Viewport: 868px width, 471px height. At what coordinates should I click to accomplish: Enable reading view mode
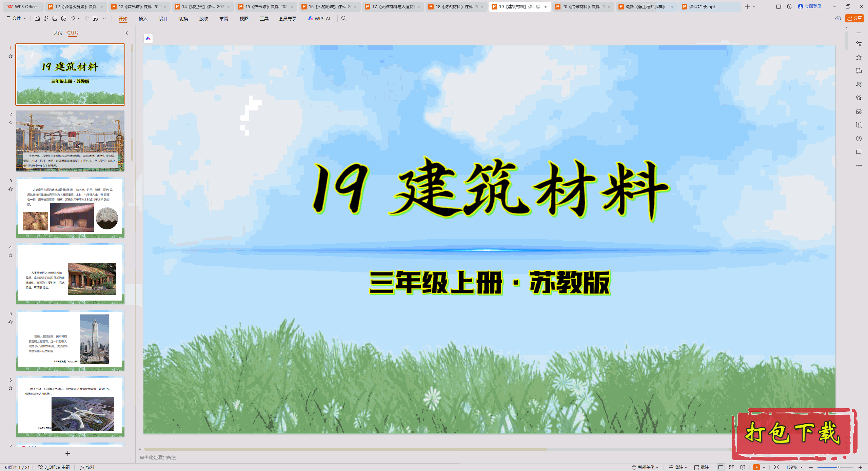743,467
